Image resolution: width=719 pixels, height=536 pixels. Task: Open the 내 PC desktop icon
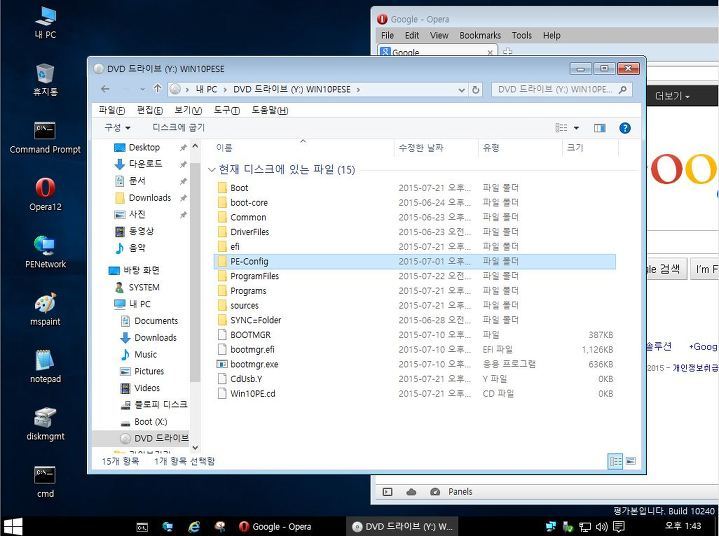(45, 22)
